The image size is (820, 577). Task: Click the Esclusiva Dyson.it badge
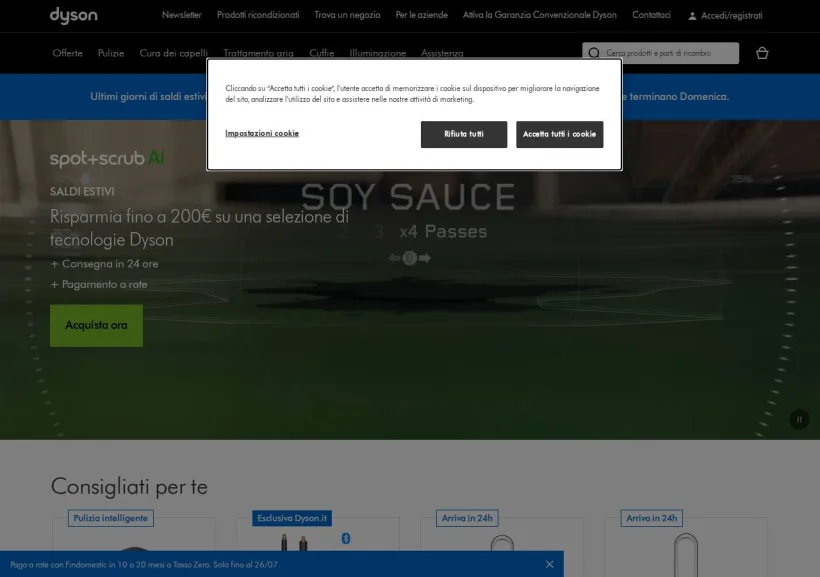click(292, 518)
